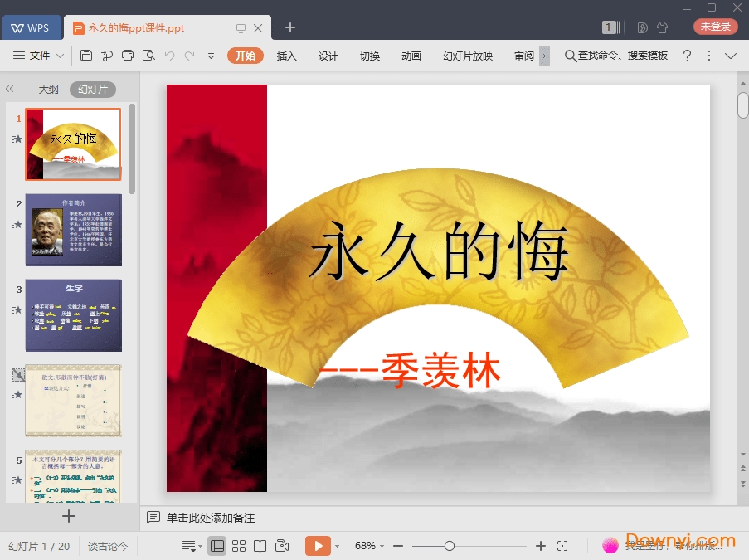Collapse the slide panel with chevron arrow

point(10,89)
